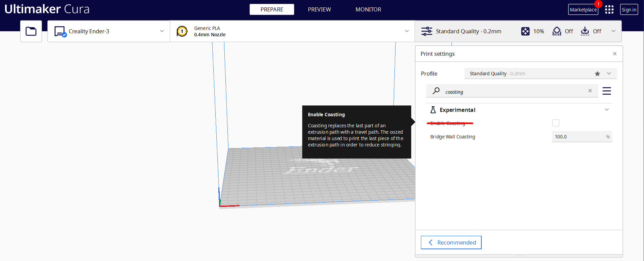Viewport: 644px width, 261px height.
Task: Click the Standard Quality - 0.2mm summary text
Action: coord(469,31)
